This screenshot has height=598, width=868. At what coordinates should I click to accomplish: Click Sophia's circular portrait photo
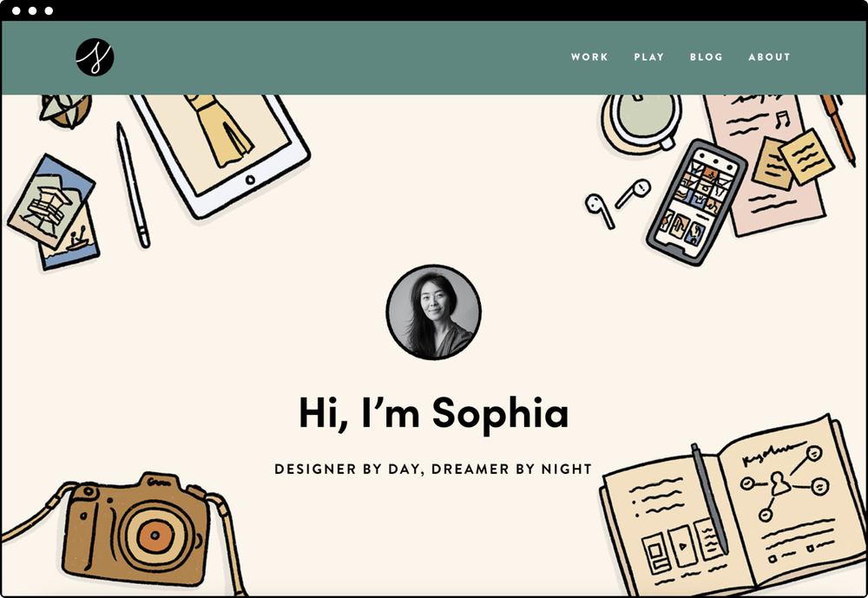(433, 312)
